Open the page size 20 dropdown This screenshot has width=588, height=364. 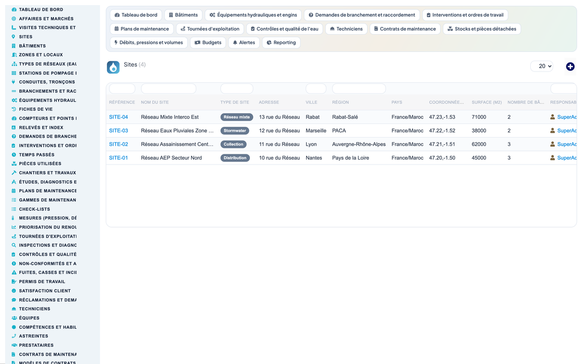[x=541, y=66]
